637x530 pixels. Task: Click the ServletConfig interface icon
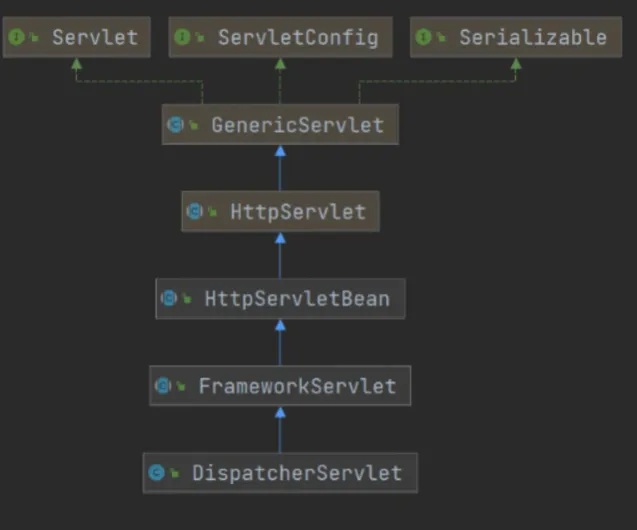[182, 37]
